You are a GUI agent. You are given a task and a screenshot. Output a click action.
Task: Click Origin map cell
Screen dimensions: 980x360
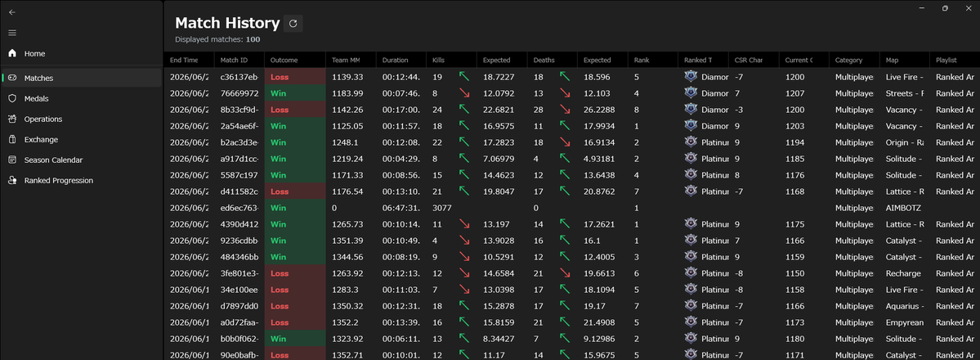point(904,142)
